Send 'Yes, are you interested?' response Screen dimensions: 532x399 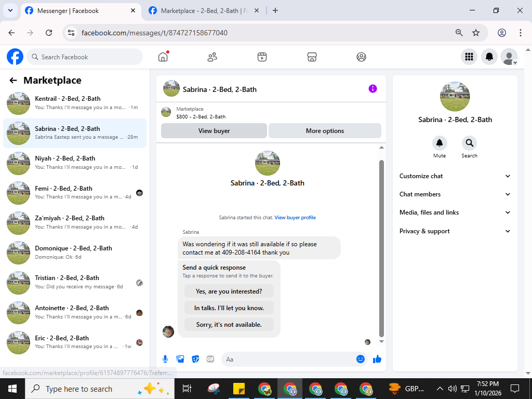tap(229, 291)
